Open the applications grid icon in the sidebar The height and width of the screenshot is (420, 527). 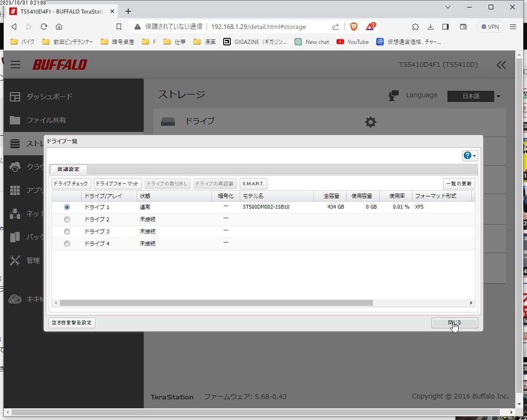point(15,190)
